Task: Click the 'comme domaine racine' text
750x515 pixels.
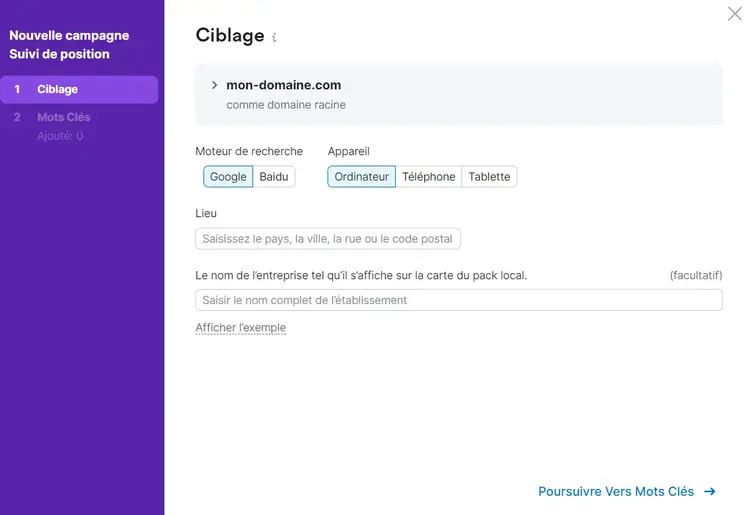Action: pyautogui.click(x=286, y=105)
